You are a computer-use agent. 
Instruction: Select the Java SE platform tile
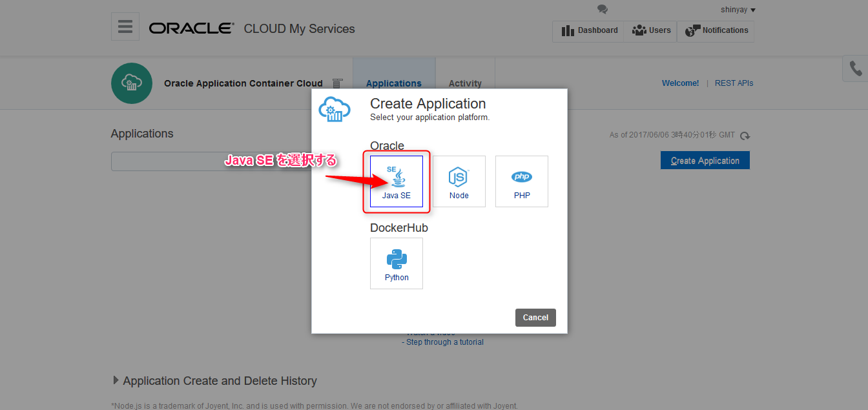(x=397, y=181)
